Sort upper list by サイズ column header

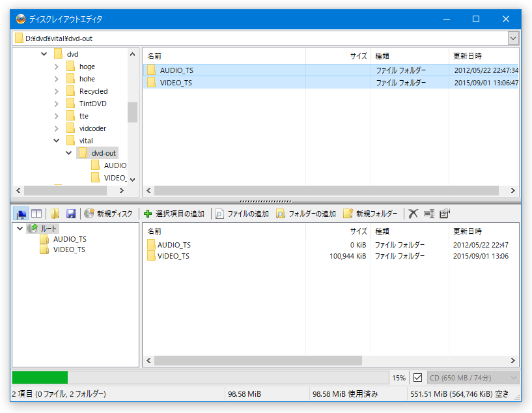338,56
